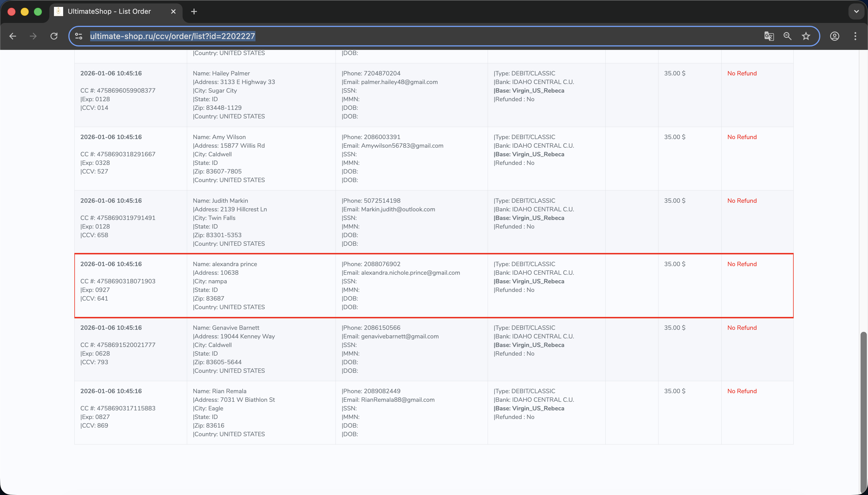Viewport: 868px width, 495px height.
Task: Reload the current page
Action: click(54, 36)
